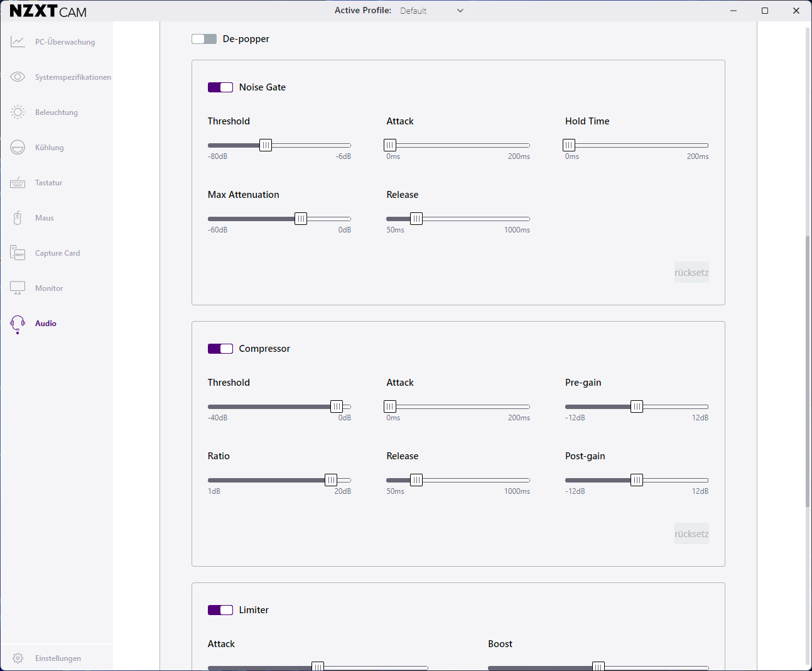Open the PC-Überwachung chart icon
Screen dimensions: 812x671
tap(18, 42)
